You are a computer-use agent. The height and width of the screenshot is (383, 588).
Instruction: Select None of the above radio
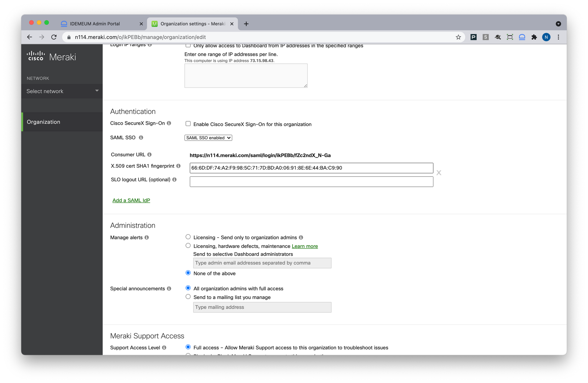point(188,273)
